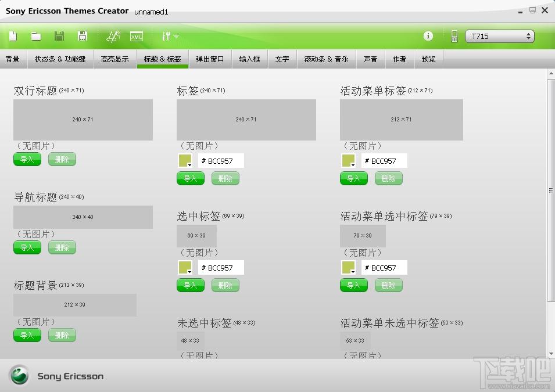Image resolution: width=555 pixels, height=392 pixels.
Task: Open the T715 phone model dropdown
Action: 499,36
